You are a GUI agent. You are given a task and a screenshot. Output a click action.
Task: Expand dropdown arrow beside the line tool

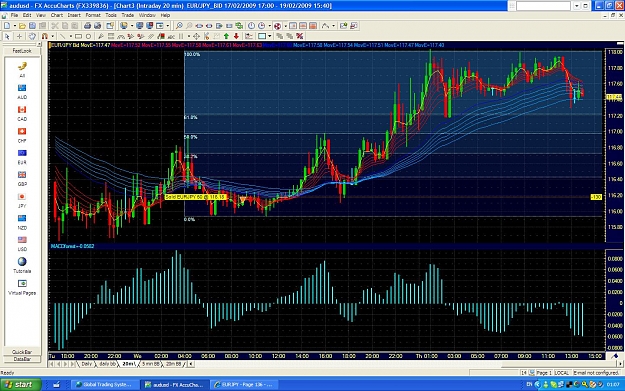pyautogui.click(x=71, y=36)
